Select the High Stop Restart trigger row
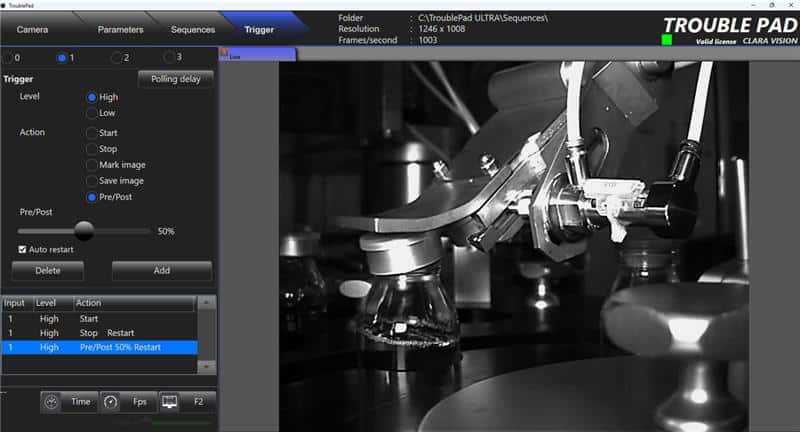The height and width of the screenshot is (432, 800). pos(99,333)
